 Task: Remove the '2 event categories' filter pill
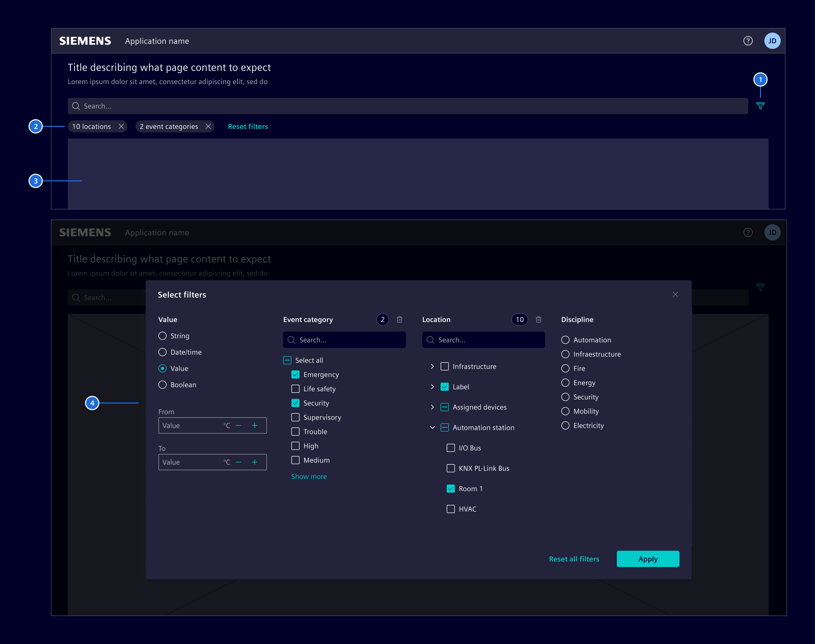point(208,126)
